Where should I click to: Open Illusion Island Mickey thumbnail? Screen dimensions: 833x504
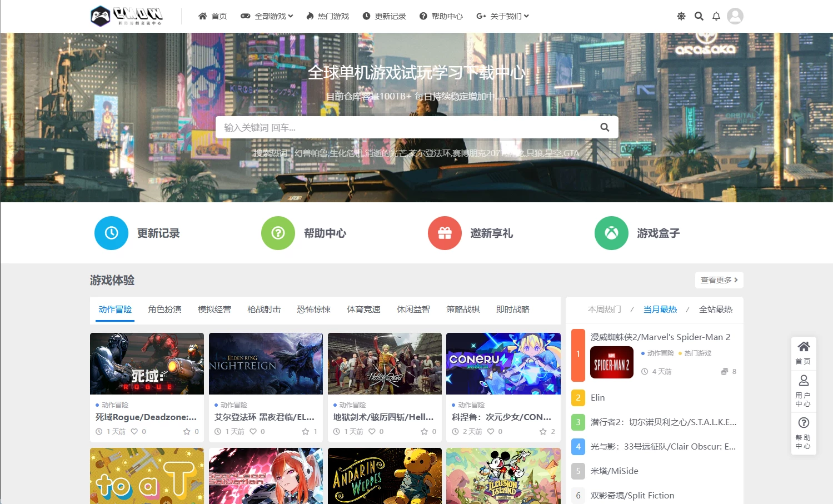pos(503,476)
